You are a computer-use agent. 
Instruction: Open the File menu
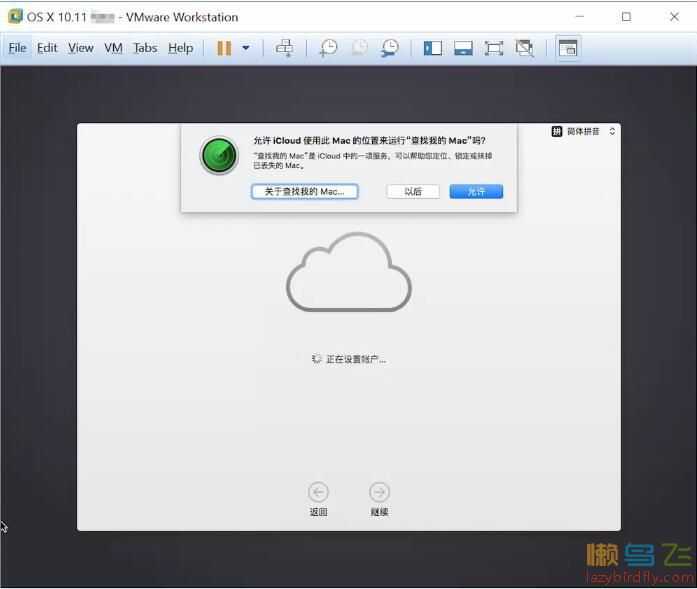(17, 48)
